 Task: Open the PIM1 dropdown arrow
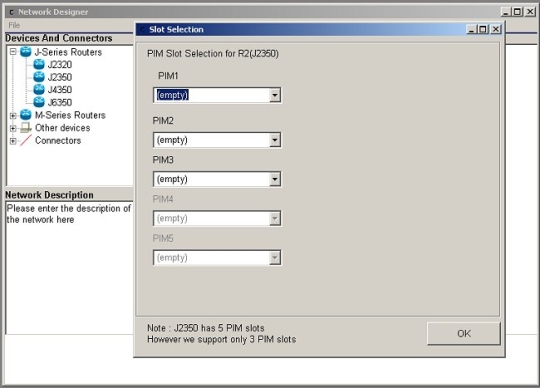pyautogui.click(x=274, y=95)
